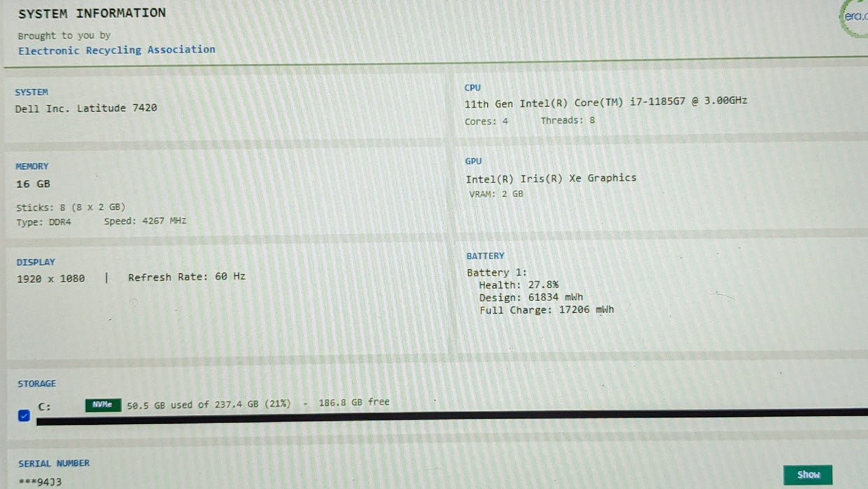
Task: Click the 'VRAM: 2 GB' value
Action: (x=496, y=194)
